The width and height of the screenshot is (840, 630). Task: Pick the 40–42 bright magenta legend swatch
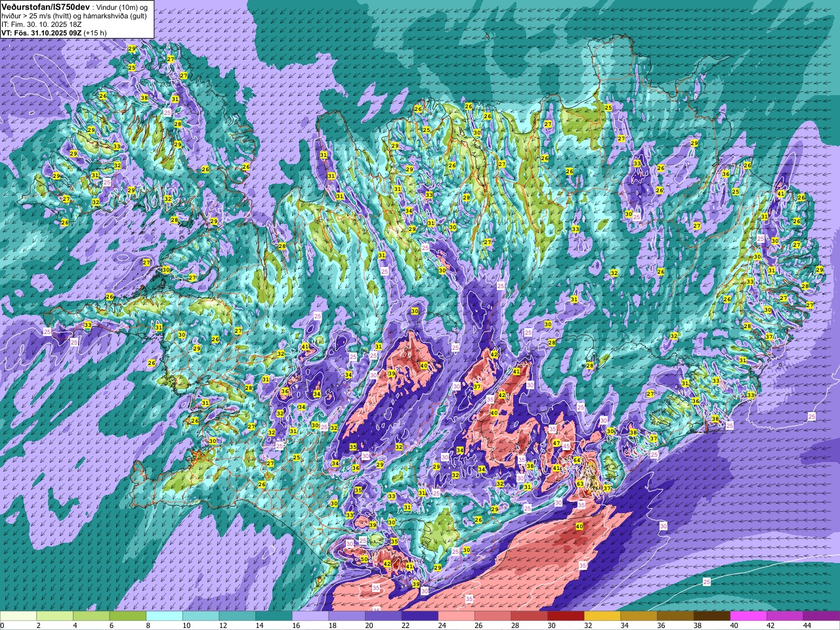click(x=749, y=616)
